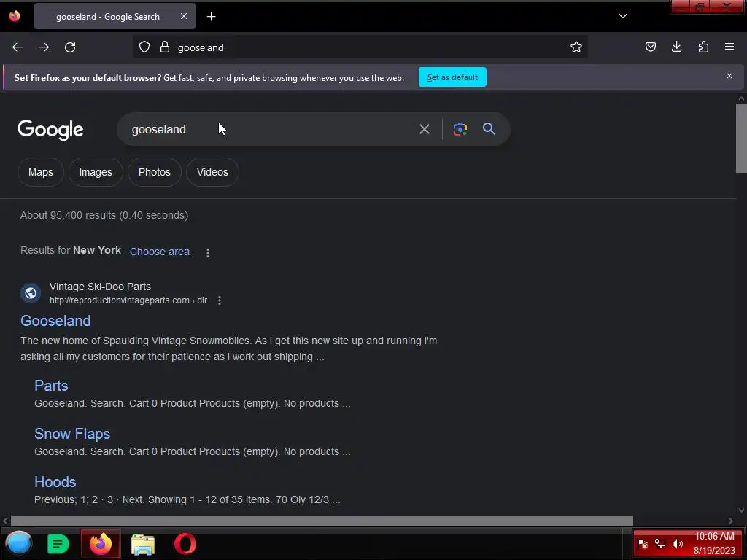
Task: Open File Explorer from taskbar
Action: coord(143,544)
